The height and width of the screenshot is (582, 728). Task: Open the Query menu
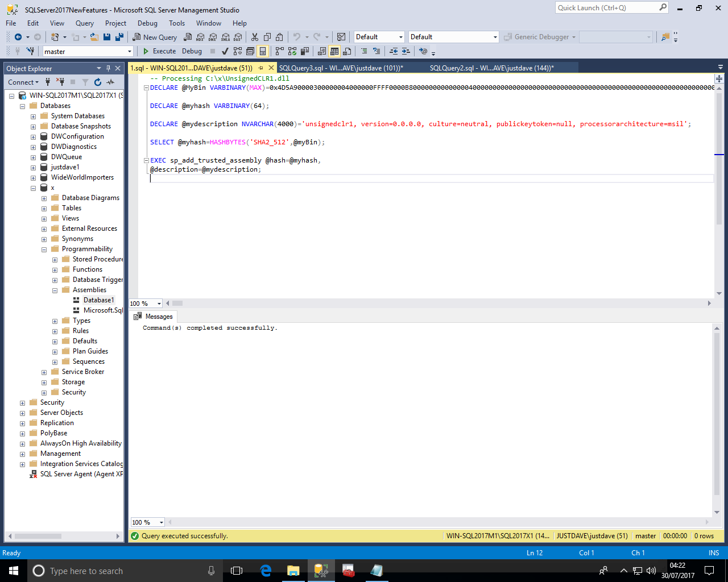tap(84, 23)
